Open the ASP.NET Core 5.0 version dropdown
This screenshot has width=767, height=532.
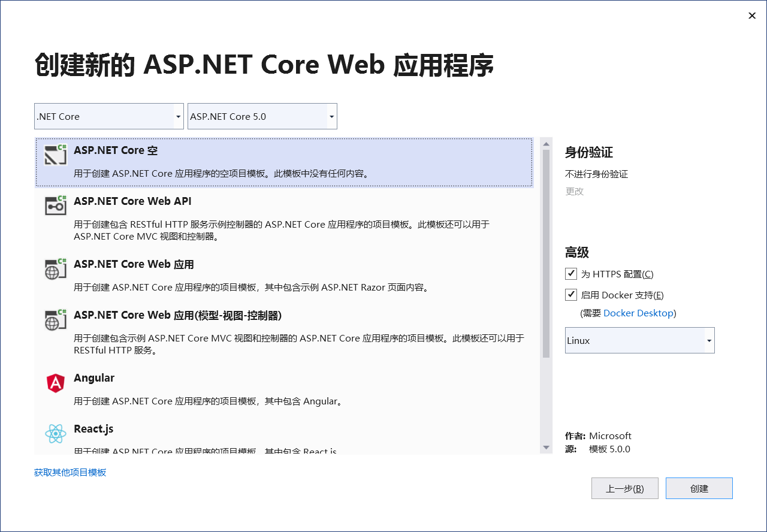[x=262, y=116]
